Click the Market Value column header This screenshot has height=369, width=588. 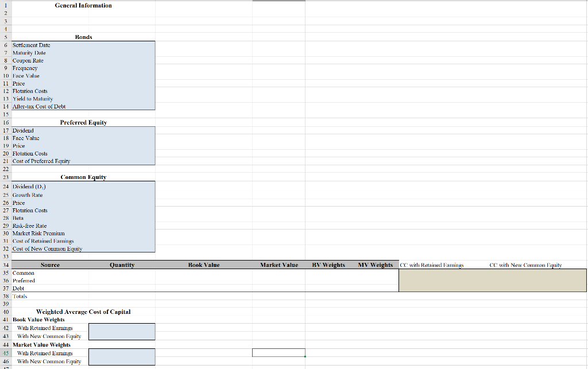(279, 265)
